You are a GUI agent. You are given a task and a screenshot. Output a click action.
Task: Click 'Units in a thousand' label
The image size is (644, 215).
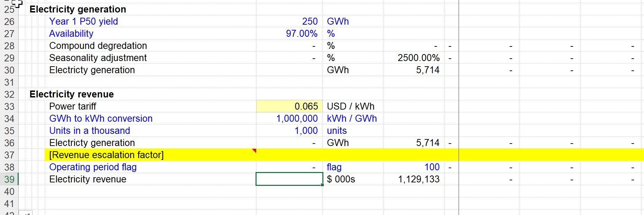90,131
